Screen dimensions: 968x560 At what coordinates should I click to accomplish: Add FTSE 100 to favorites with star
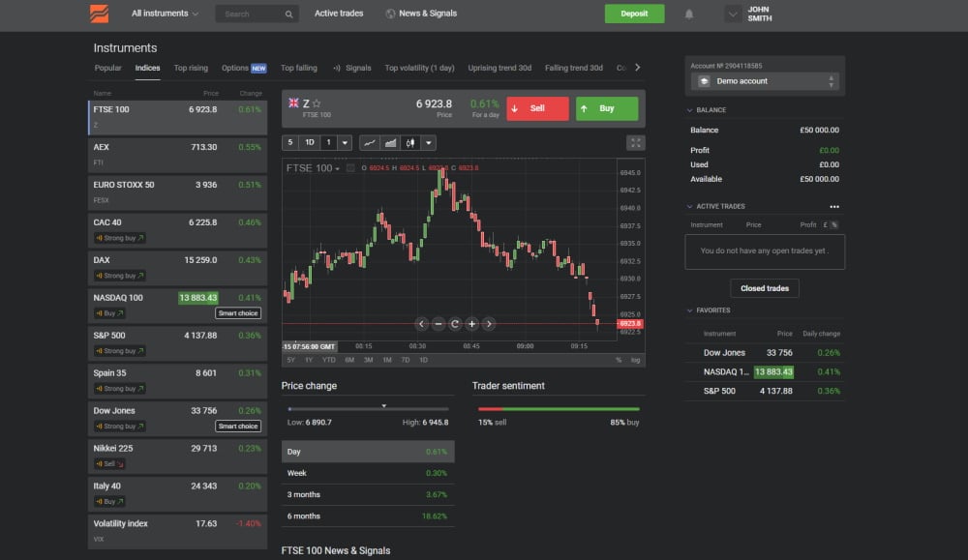point(317,103)
